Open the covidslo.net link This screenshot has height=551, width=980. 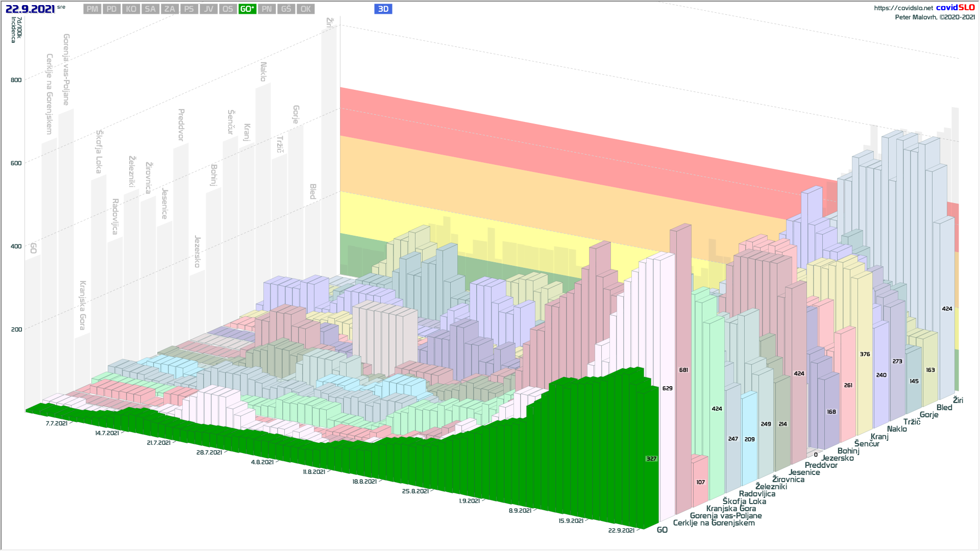coord(903,8)
